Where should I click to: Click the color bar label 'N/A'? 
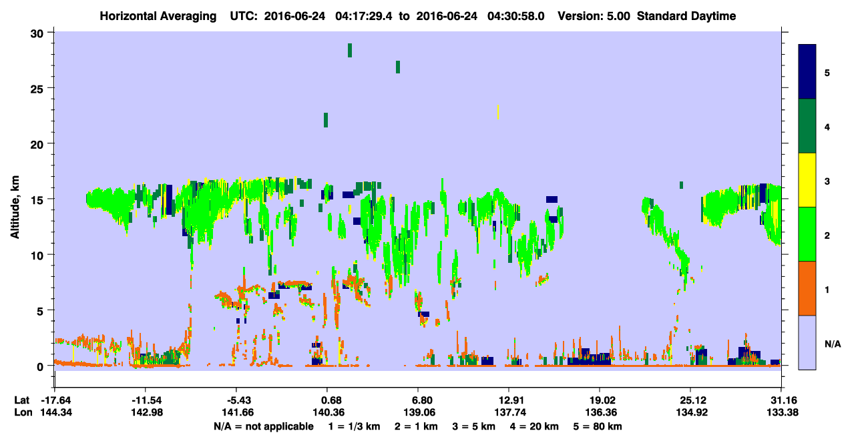pyautogui.click(x=833, y=344)
